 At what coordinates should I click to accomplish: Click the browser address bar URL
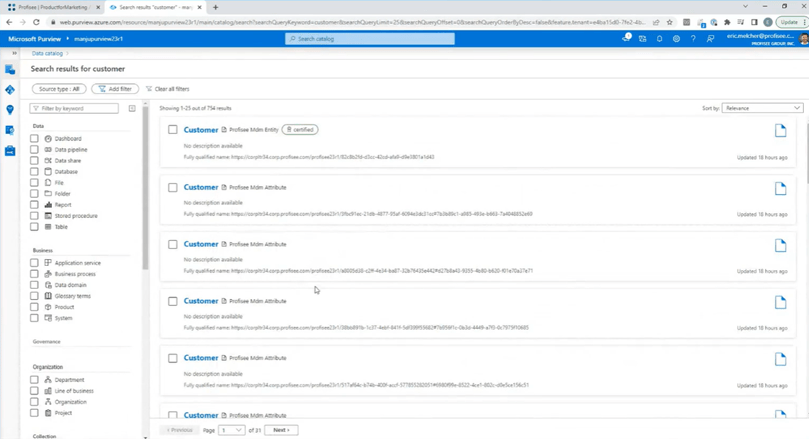click(x=352, y=22)
